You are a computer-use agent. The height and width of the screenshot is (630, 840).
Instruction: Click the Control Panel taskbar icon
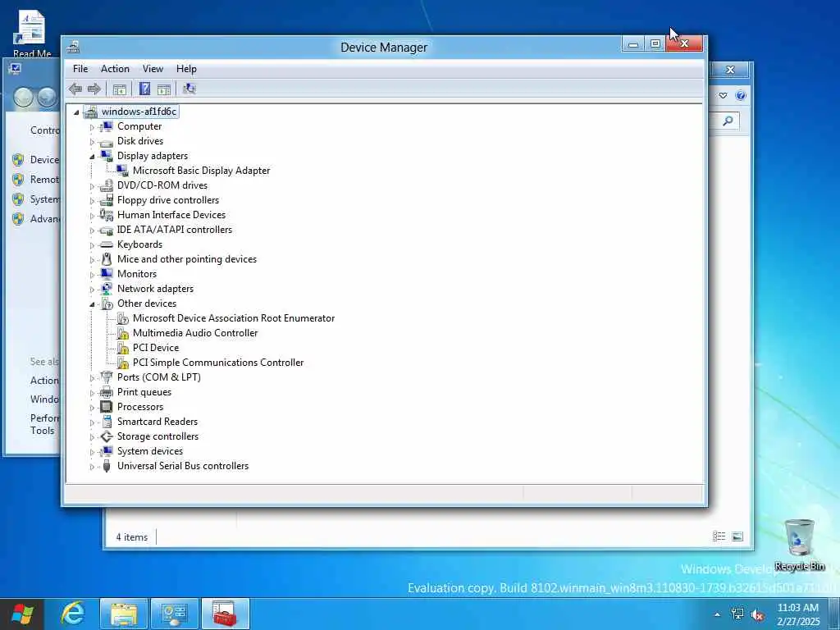tap(174, 614)
